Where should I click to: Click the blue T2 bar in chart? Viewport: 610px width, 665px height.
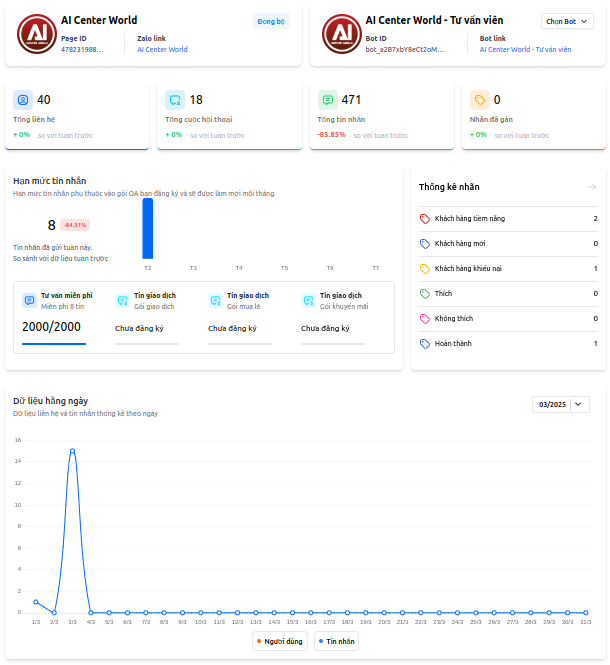(148, 229)
